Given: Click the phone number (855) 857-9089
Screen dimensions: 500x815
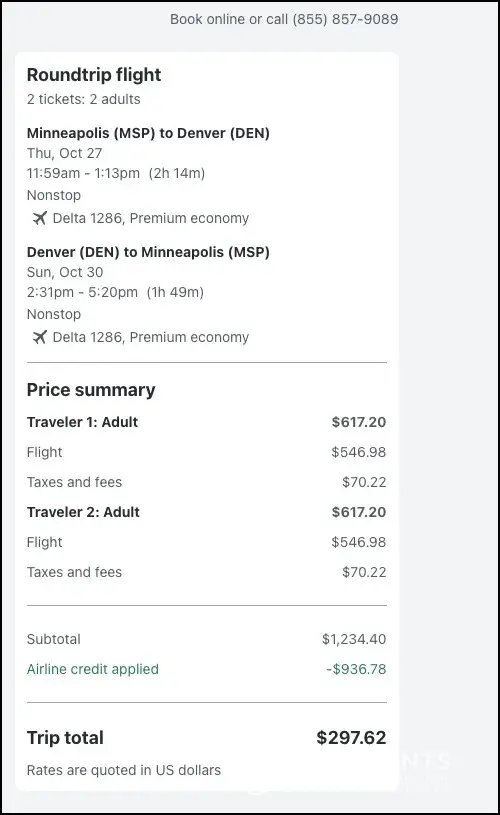Looking at the screenshot, I should tap(345, 19).
